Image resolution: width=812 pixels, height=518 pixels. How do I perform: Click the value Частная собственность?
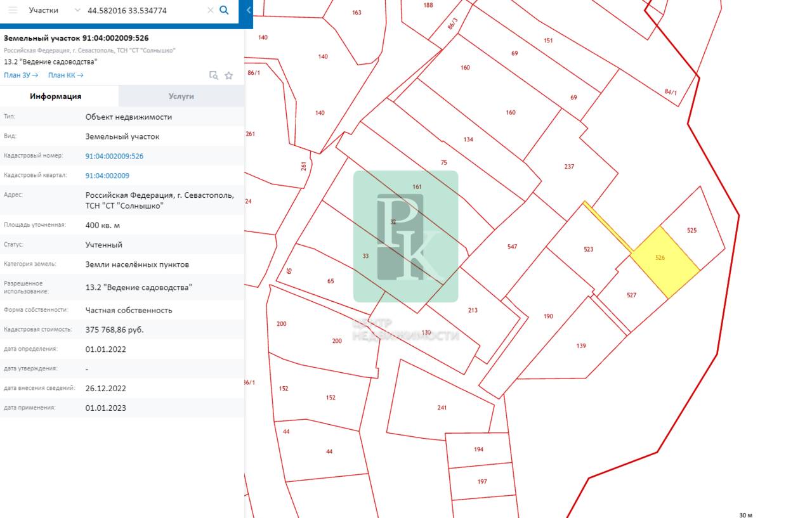click(x=129, y=310)
